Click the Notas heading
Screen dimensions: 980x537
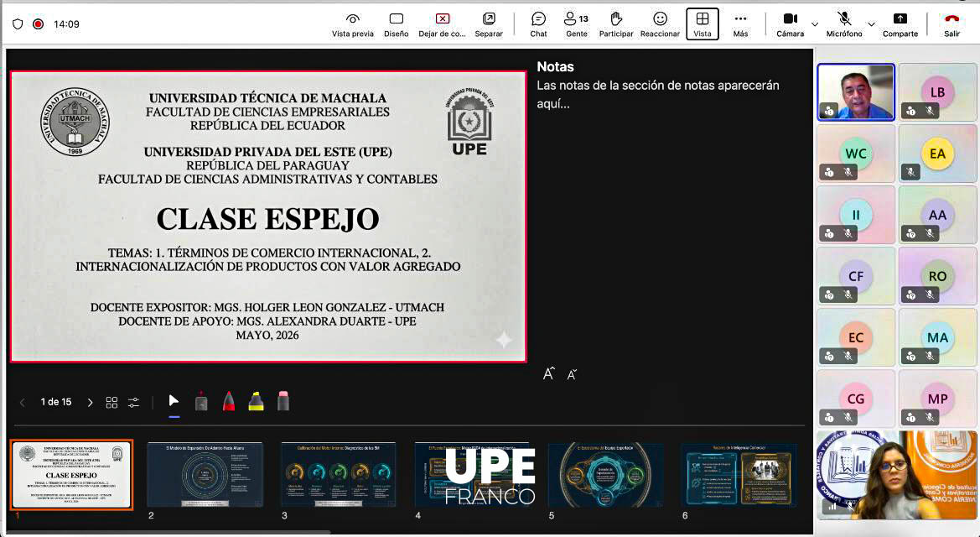[555, 66]
